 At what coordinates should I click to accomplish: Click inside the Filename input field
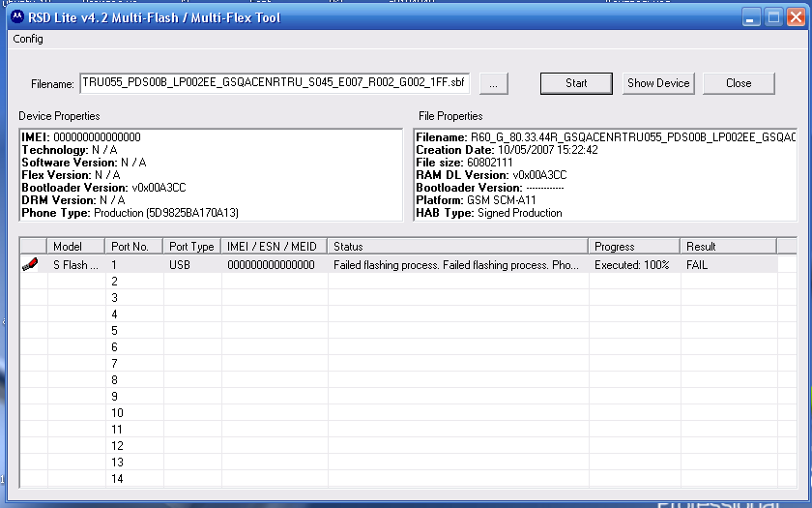point(275,83)
